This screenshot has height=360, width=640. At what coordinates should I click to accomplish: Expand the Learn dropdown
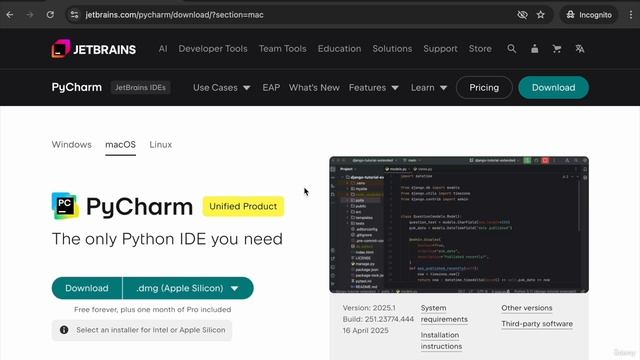click(429, 87)
